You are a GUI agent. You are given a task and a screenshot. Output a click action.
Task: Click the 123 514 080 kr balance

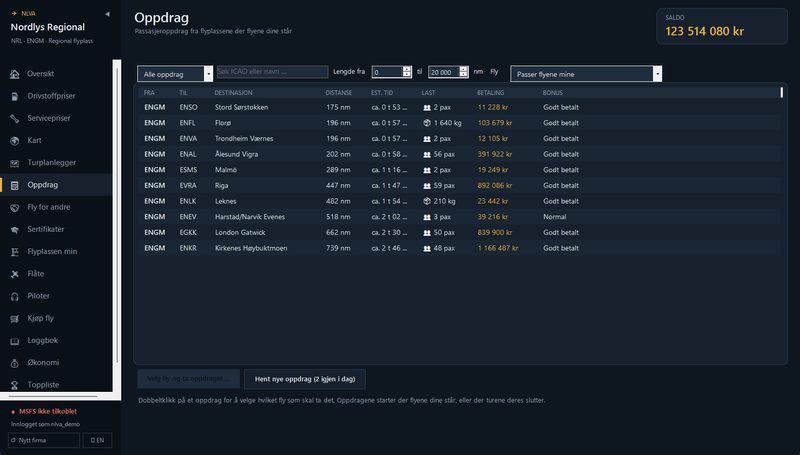[x=704, y=32]
